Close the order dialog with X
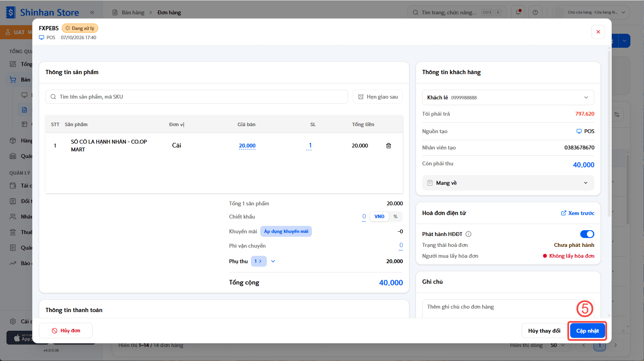Viewport: 644px width, 361px height. coord(598,32)
